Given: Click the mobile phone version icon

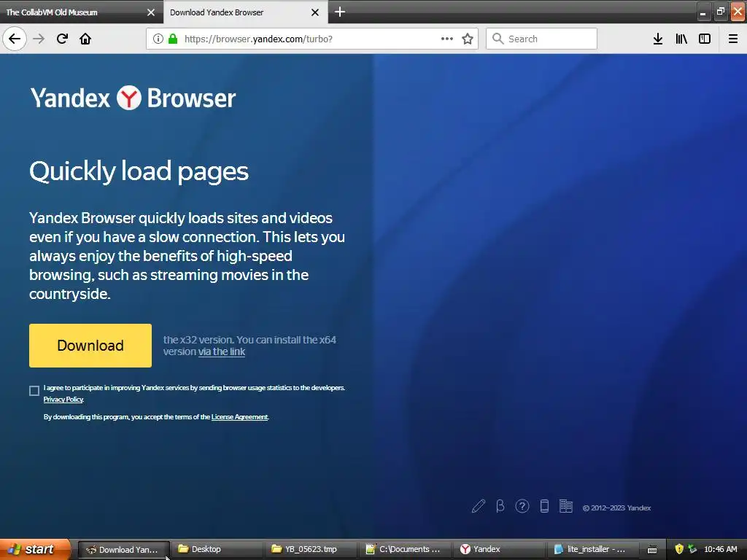Looking at the screenshot, I should [x=544, y=506].
